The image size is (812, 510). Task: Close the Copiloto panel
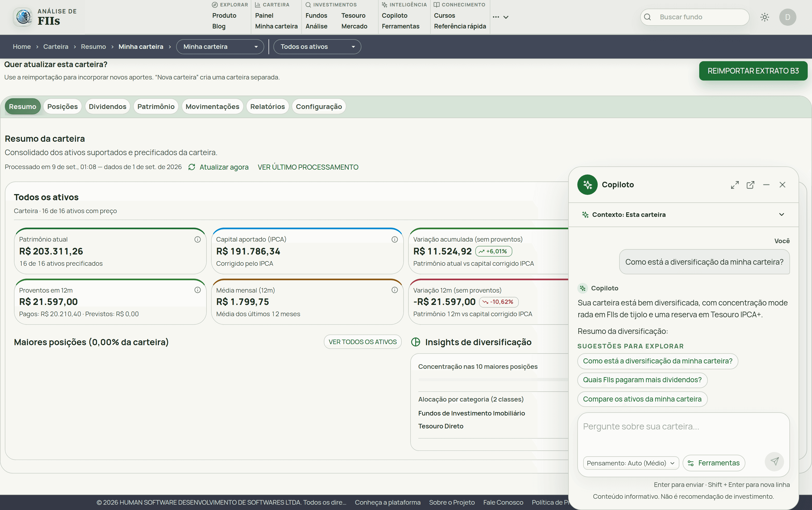[782, 185]
